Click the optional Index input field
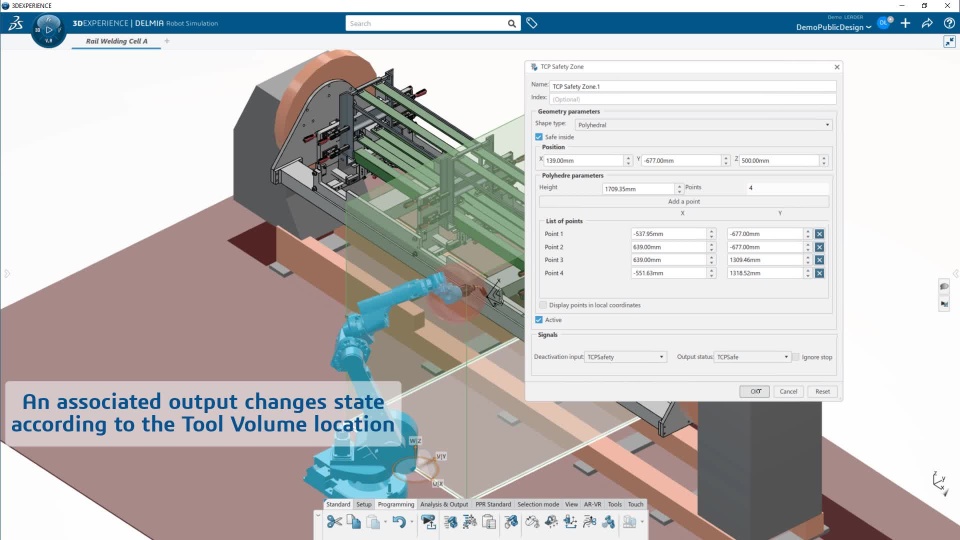Image resolution: width=960 pixels, height=540 pixels. (x=692, y=99)
